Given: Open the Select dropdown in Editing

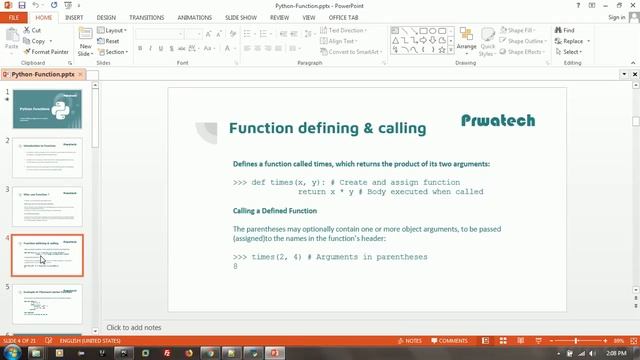Looking at the screenshot, I should (x=569, y=52).
